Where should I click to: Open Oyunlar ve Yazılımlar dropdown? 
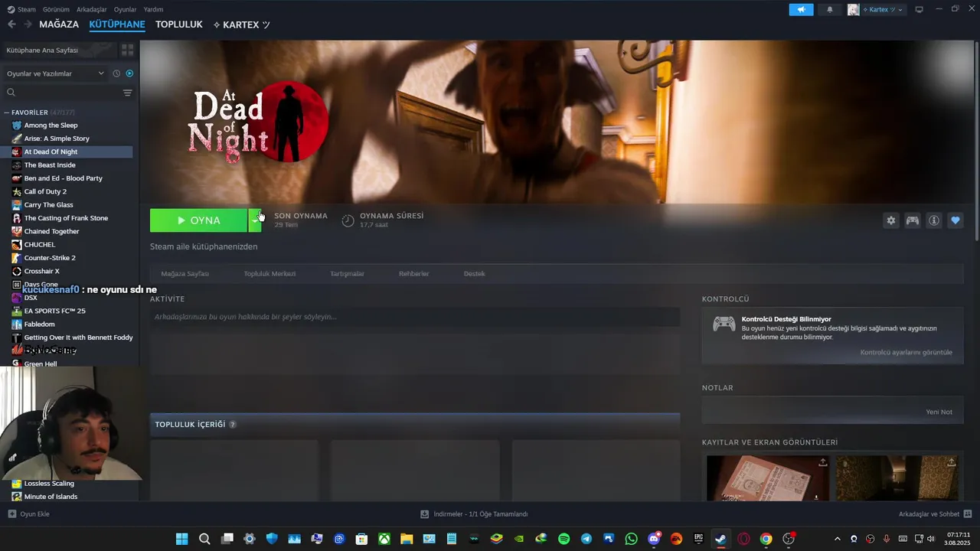55,73
